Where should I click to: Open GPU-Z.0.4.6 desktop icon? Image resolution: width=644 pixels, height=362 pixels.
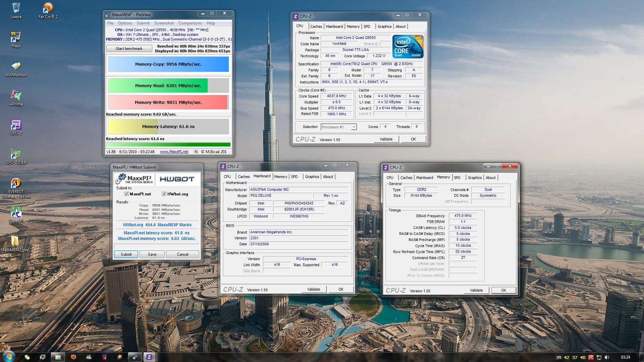(x=16, y=157)
